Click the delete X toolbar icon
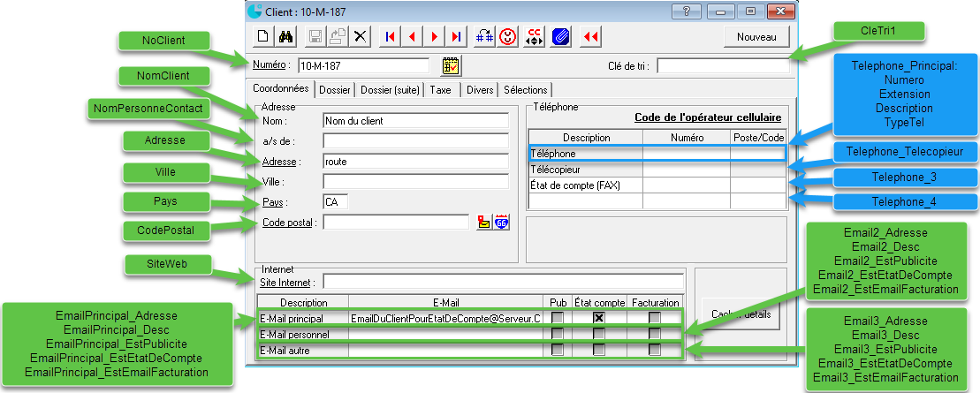The image size is (980, 393). pos(360,36)
